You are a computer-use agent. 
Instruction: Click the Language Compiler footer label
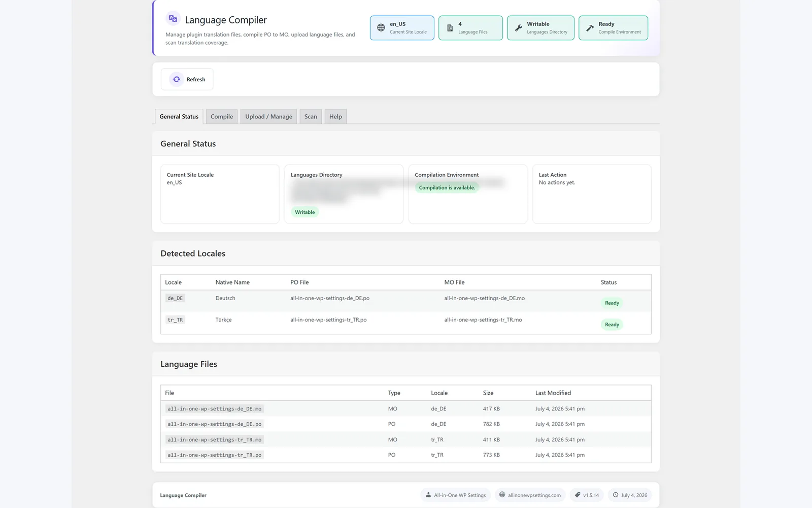(183, 495)
